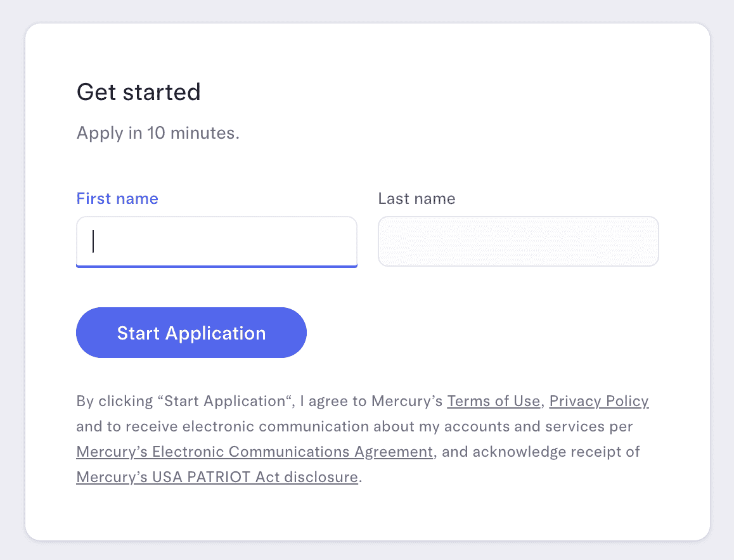The width and height of the screenshot is (734, 560).
Task: Click the blinking text cursor in First name
Action: click(93, 241)
